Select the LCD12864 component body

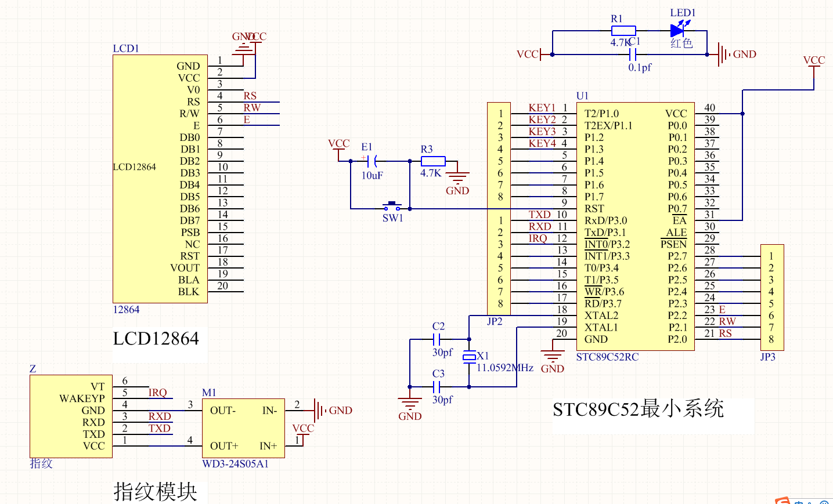click(160, 179)
